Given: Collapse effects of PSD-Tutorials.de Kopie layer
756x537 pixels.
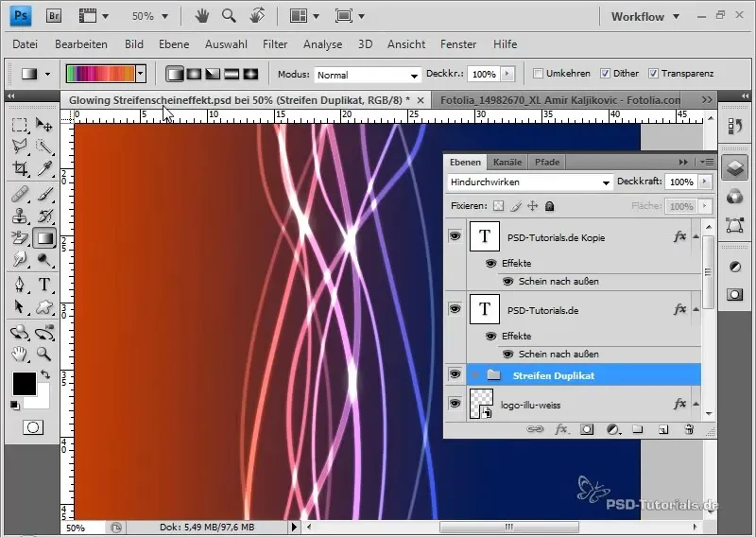Looking at the screenshot, I should click(x=696, y=236).
